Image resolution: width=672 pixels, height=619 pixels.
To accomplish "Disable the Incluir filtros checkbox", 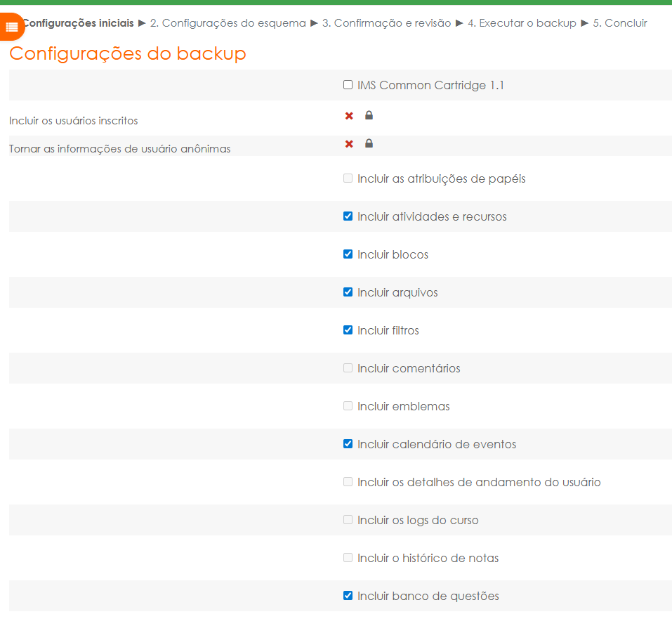I will (348, 330).
